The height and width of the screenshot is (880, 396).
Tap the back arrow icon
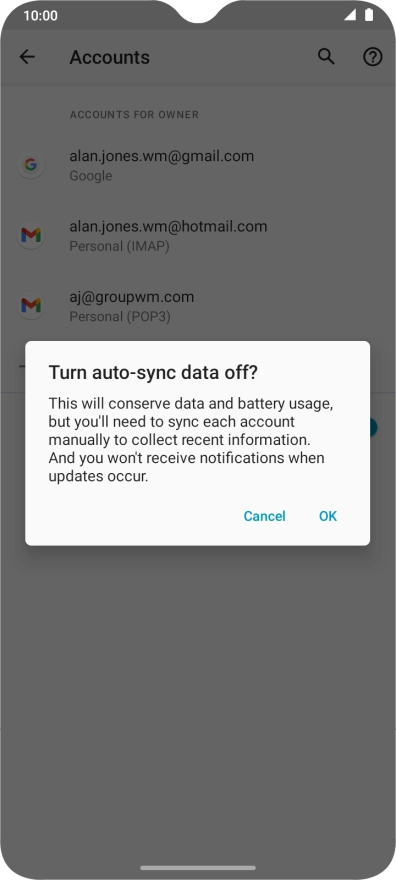27,57
